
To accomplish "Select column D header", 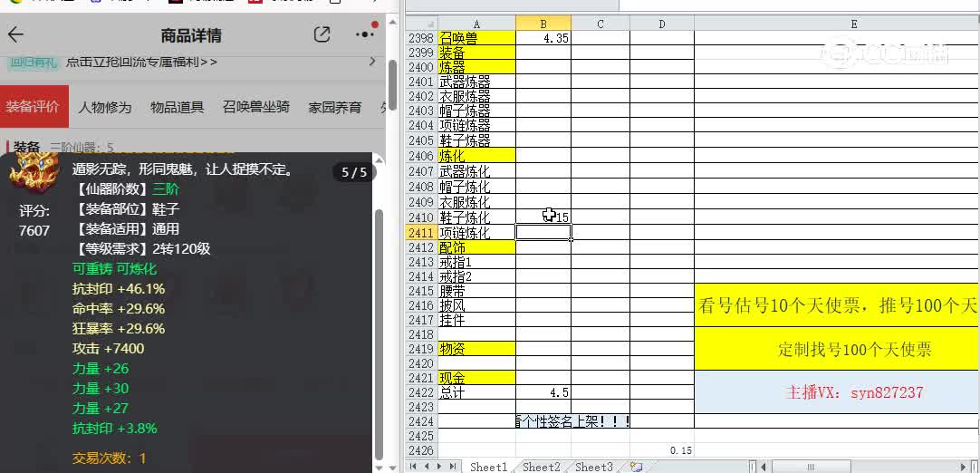I will pyautogui.click(x=662, y=24).
